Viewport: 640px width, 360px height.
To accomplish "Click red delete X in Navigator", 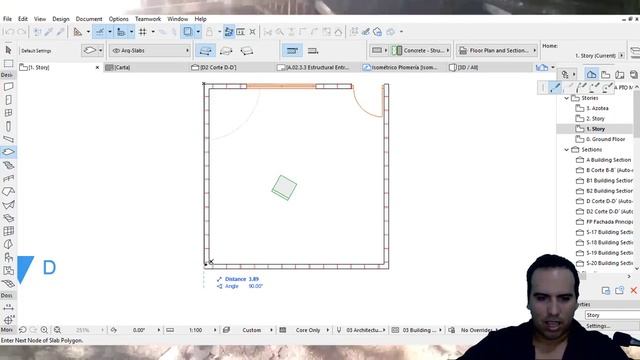I will click(633, 290).
